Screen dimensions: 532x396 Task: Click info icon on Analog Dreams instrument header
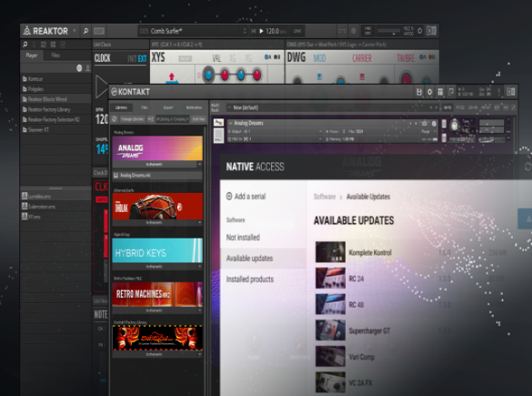coord(434,124)
